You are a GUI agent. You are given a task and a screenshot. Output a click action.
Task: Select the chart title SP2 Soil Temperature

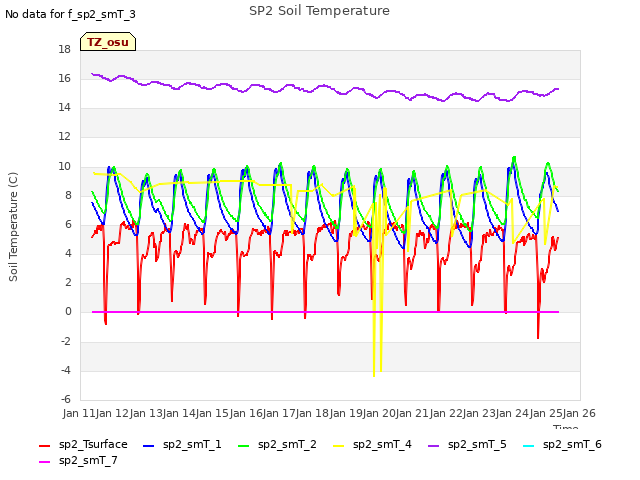(320, 11)
